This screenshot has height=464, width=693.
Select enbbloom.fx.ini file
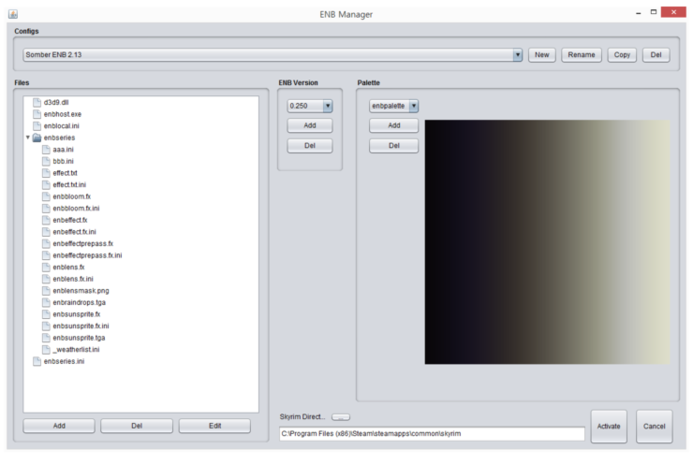(x=76, y=209)
